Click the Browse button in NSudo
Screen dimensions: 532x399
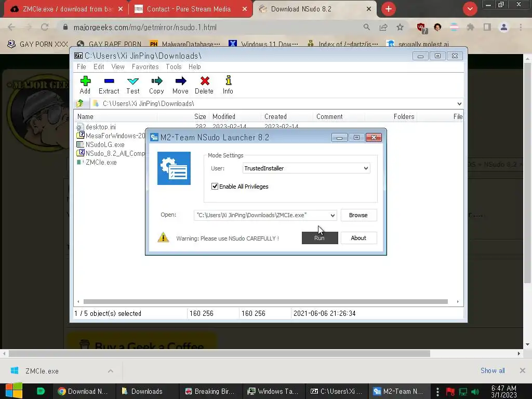[x=358, y=215]
